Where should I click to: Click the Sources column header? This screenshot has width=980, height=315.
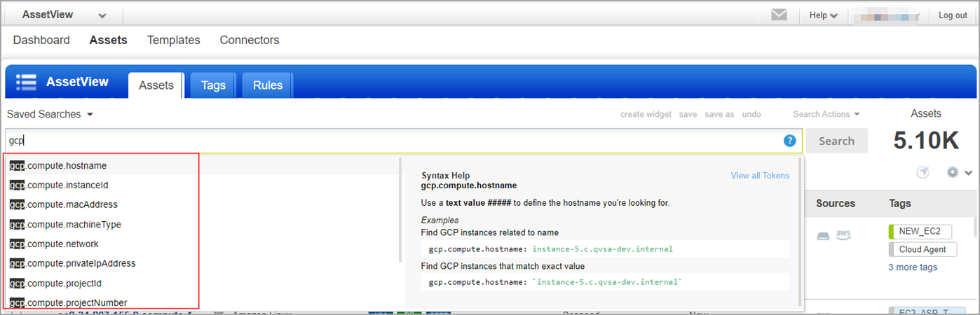point(836,204)
